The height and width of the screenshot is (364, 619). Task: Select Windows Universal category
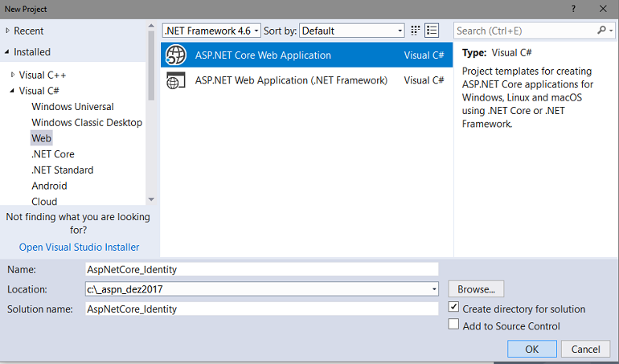point(72,107)
